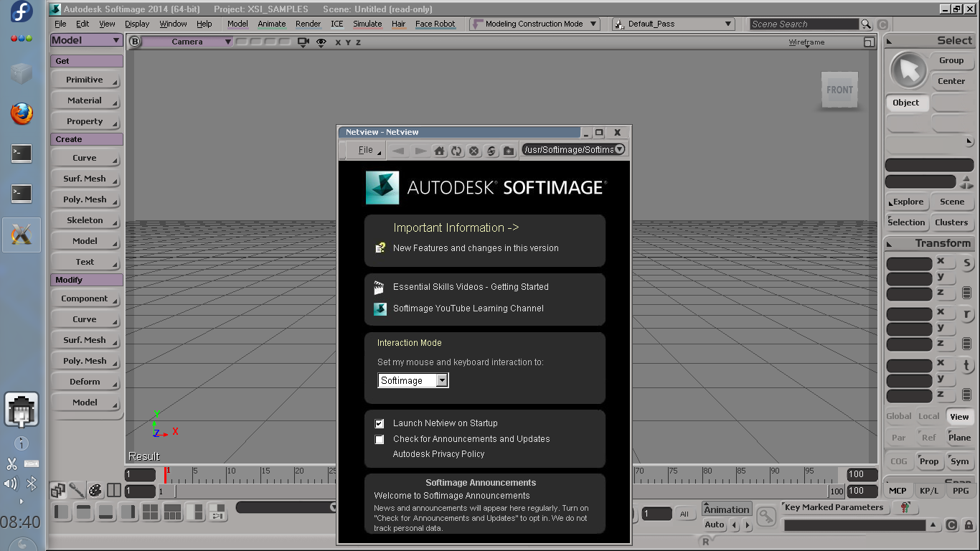Click the Netview camera capture icon
Image resolution: width=980 pixels, height=551 pixels.
pos(509,151)
